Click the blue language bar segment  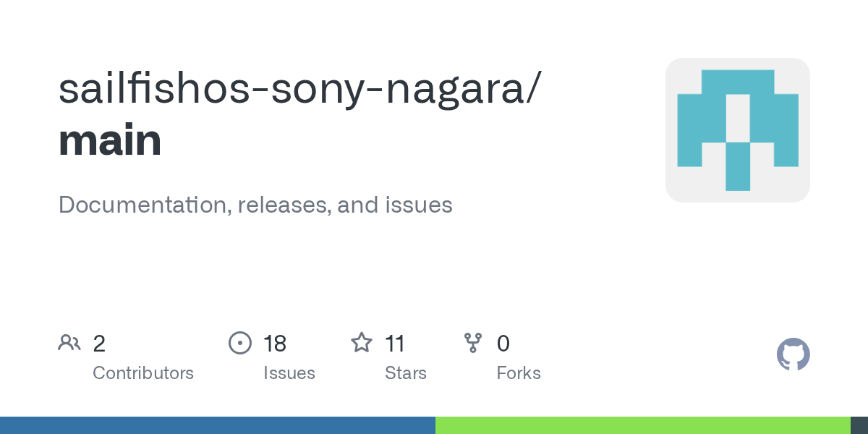[x=218, y=425]
